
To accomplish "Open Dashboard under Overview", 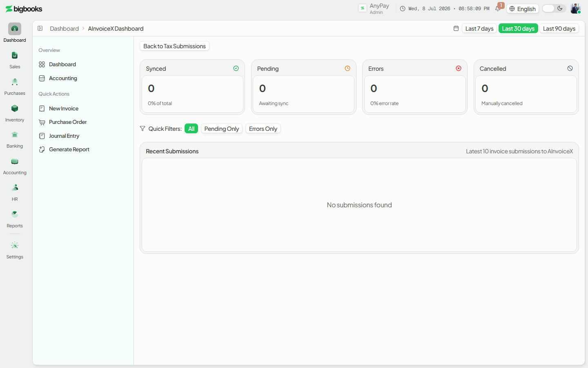I will pyautogui.click(x=83, y=64).
